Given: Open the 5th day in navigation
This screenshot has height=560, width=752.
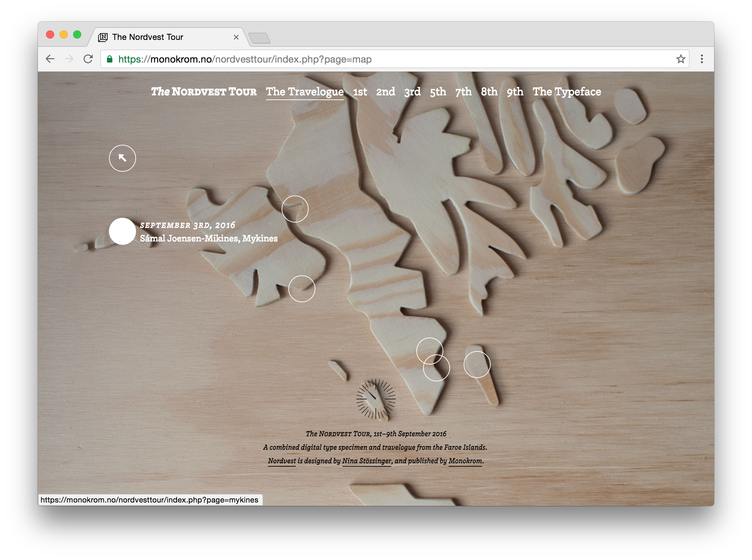Looking at the screenshot, I should click(x=438, y=92).
